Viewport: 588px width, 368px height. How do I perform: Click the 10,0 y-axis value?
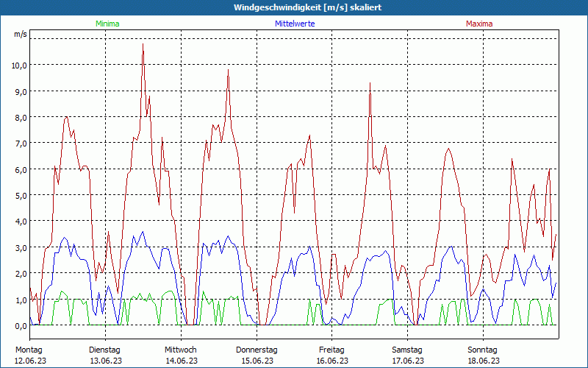[x=19, y=65]
